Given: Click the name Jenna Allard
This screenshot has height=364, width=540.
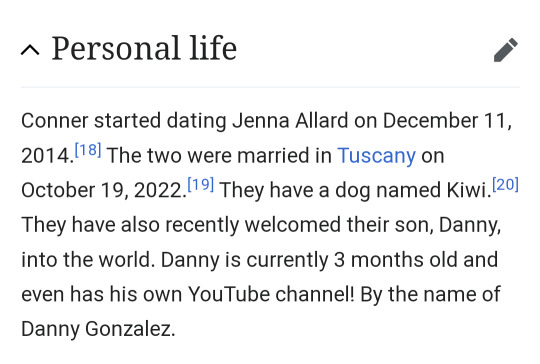Looking at the screenshot, I should pos(290,121).
